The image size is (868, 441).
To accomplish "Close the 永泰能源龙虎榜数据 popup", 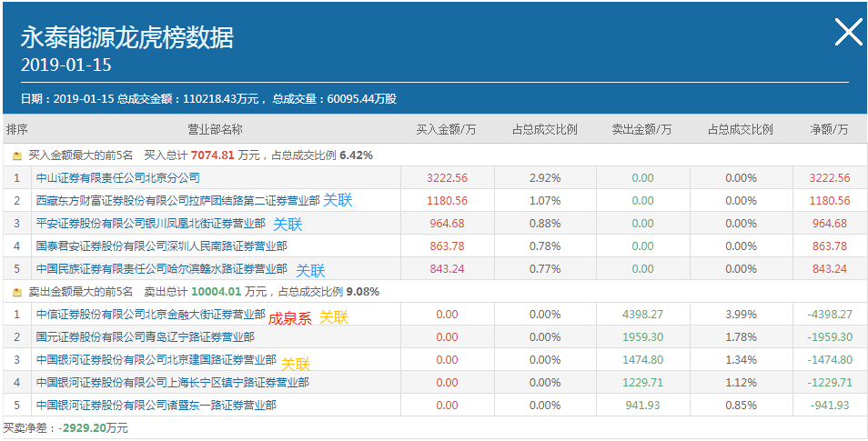I will 849,32.
